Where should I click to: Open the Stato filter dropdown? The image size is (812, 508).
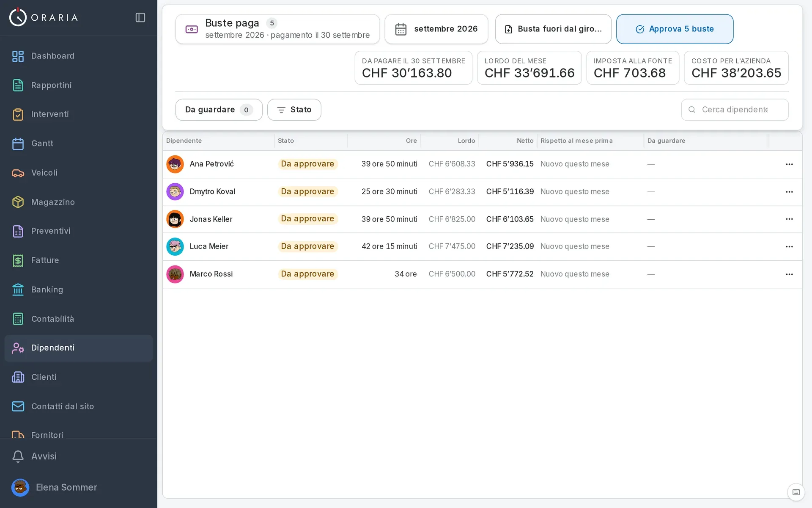[294, 110]
